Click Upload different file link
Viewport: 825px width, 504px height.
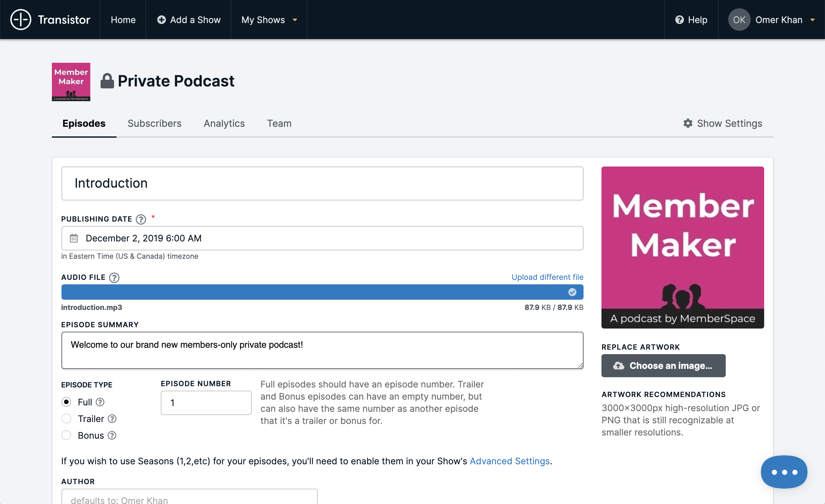pos(547,277)
